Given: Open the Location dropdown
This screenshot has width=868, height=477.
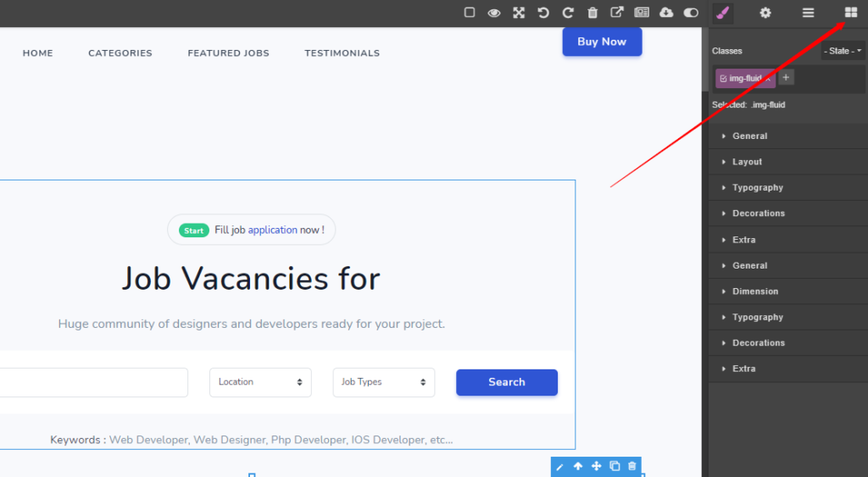Looking at the screenshot, I should 260,382.
